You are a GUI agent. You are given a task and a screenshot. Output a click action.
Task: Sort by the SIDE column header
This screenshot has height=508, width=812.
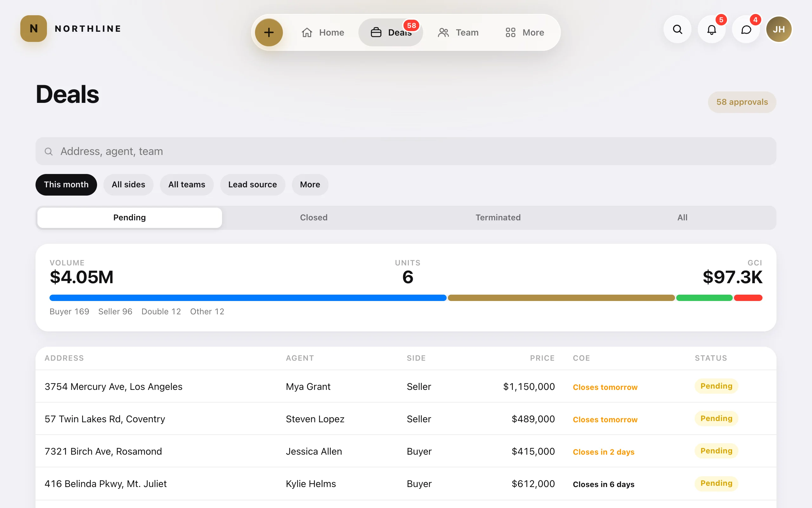pyautogui.click(x=416, y=358)
